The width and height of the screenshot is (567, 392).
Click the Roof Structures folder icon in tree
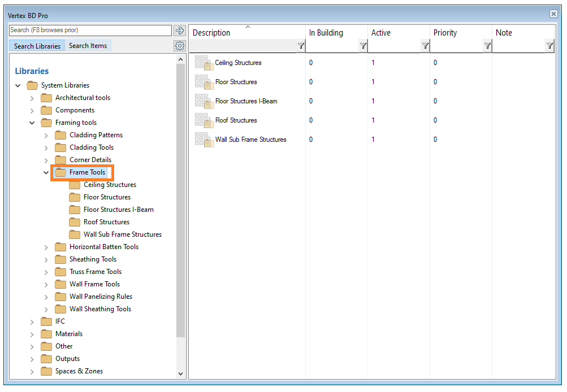coord(75,222)
